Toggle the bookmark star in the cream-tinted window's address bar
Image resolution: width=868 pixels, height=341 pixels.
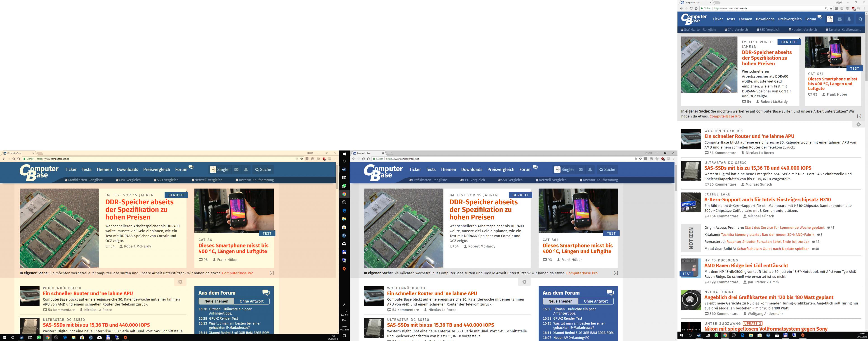(x=302, y=159)
